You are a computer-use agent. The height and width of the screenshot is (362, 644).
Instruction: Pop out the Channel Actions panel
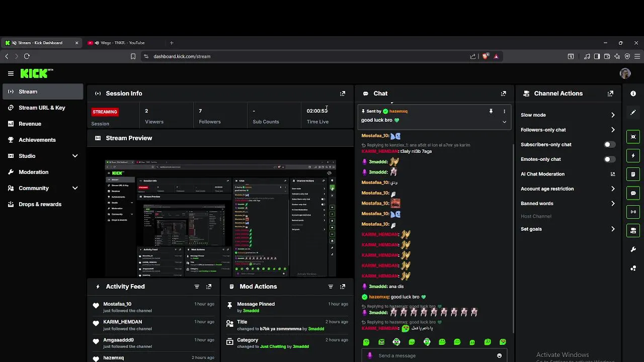point(610,94)
